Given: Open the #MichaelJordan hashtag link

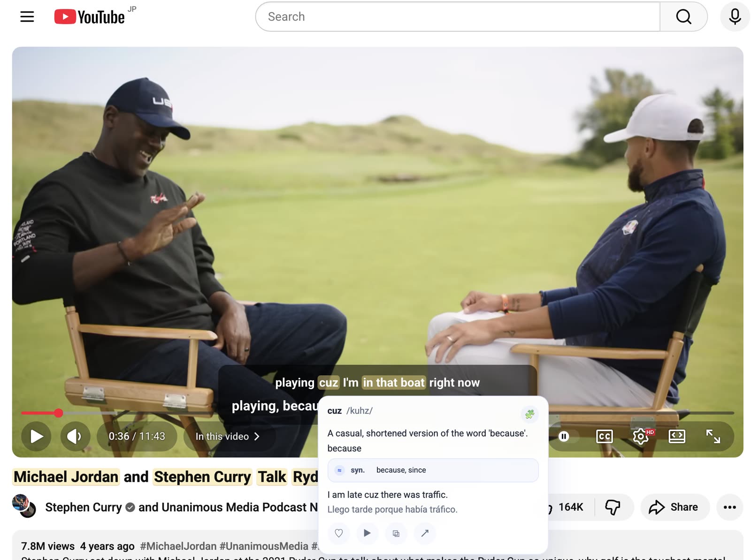Looking at the screenshot, I should tap(178, 546).
